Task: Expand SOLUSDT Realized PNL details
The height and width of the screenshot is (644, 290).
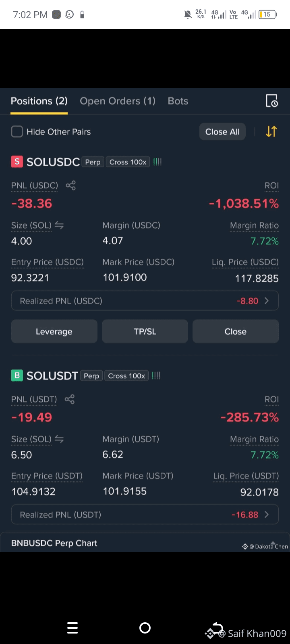Action: pyautogui.click(x=145, y=515)
